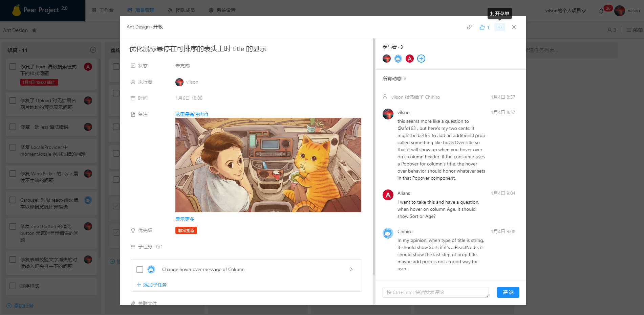Expand the 所有动态 filter dropdown
644x315 pixels.
click(394, 78)
